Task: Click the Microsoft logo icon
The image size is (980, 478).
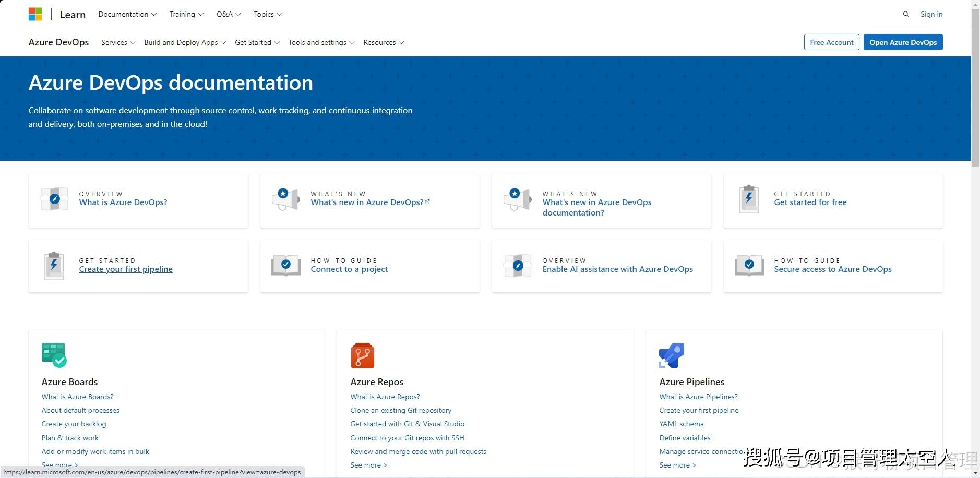Action: click(35, 14)
